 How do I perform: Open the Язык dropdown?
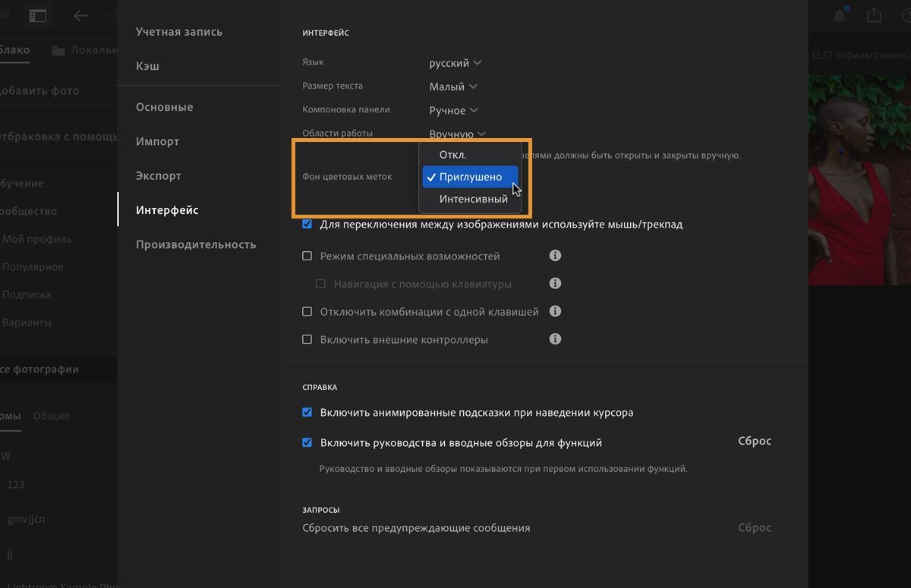tap(454, 62)
